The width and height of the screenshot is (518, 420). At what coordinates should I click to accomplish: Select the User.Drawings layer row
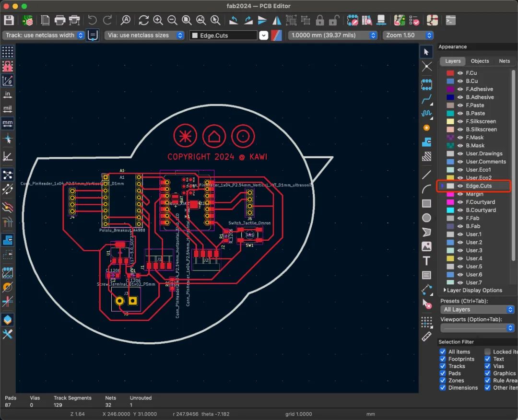tap(475, 153)
